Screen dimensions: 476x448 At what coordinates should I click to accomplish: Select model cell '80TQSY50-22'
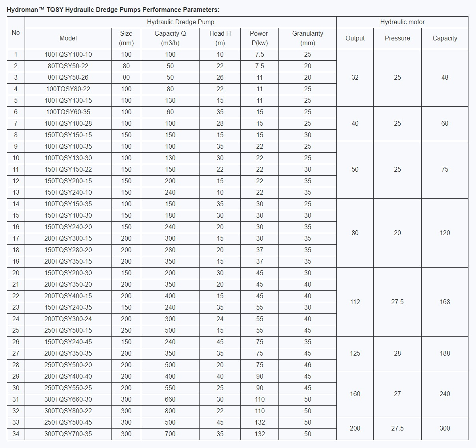point(68,66)
